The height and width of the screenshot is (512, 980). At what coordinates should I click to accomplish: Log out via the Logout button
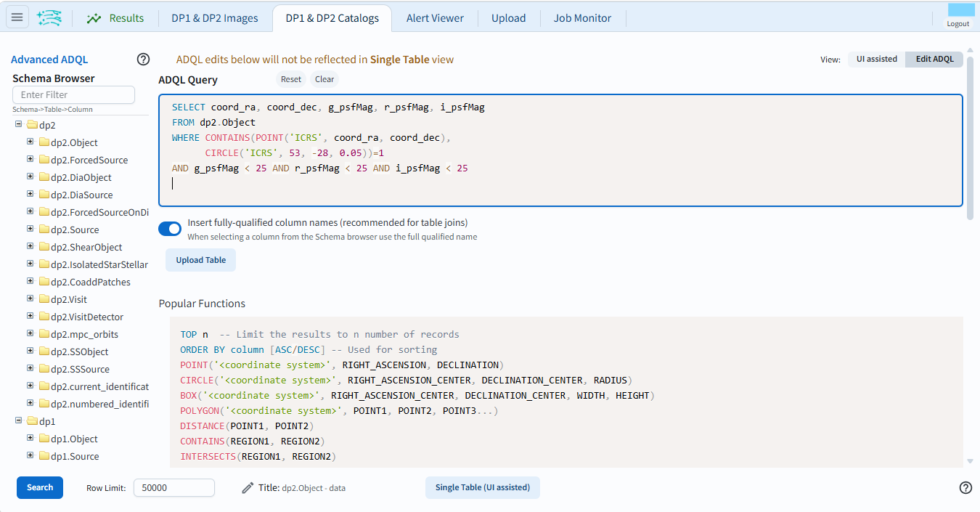coord(958,24)
